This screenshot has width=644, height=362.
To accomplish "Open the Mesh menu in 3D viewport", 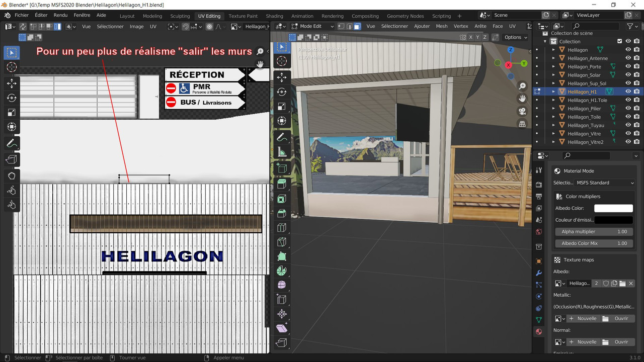I will pyautogui.click(x=442, y=26).
